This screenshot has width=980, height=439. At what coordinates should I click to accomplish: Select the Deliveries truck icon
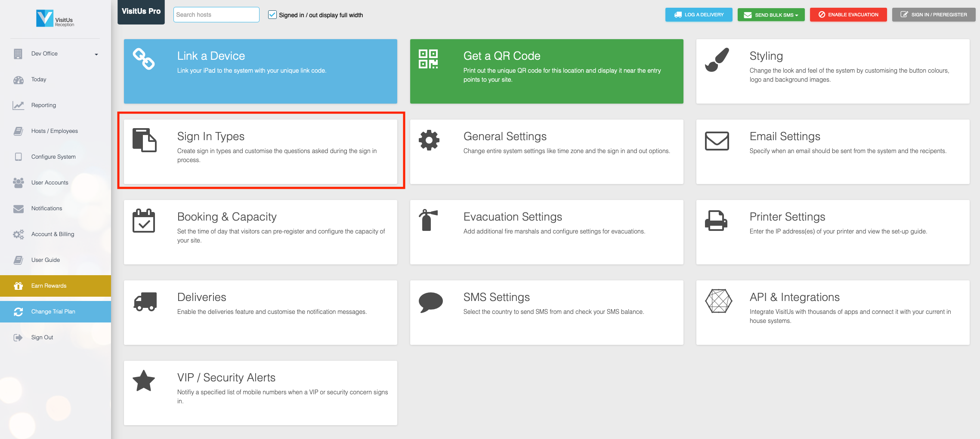[144, 301]
